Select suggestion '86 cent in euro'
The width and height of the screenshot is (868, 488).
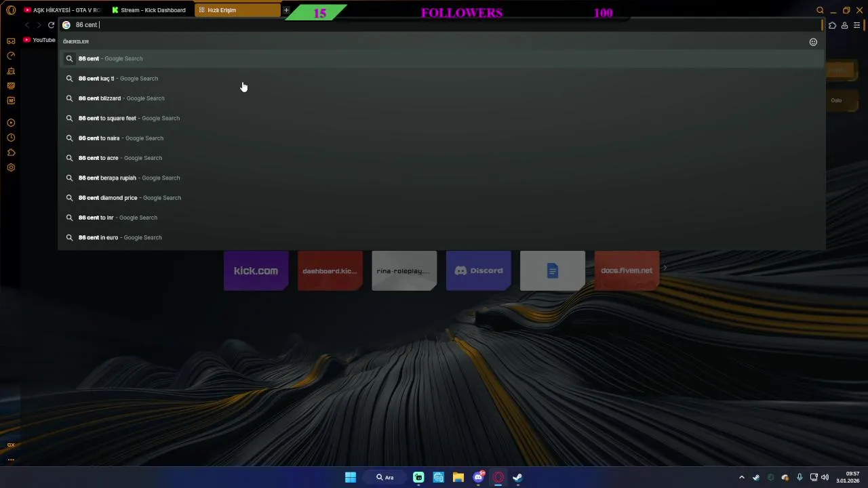[x=441, y=237]
